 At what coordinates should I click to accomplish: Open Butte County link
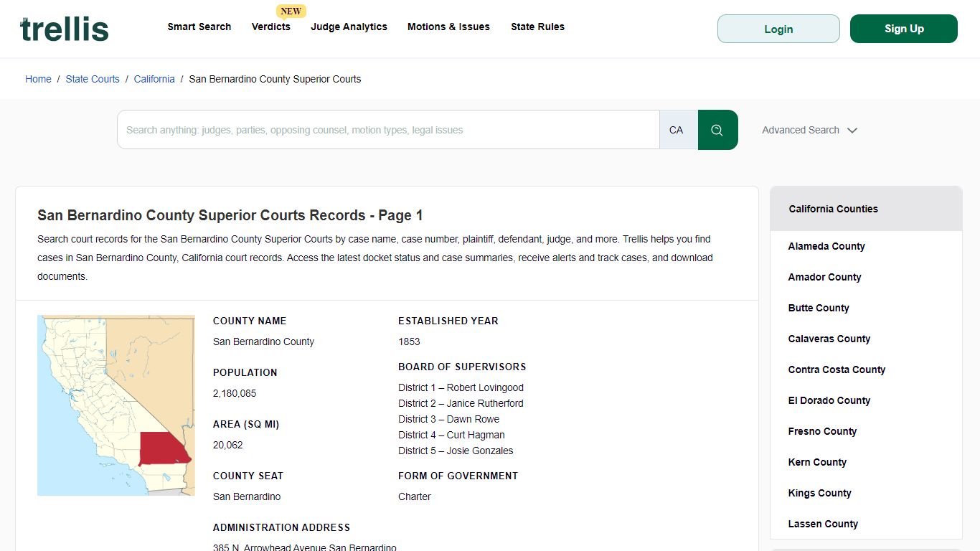(819, 308)
